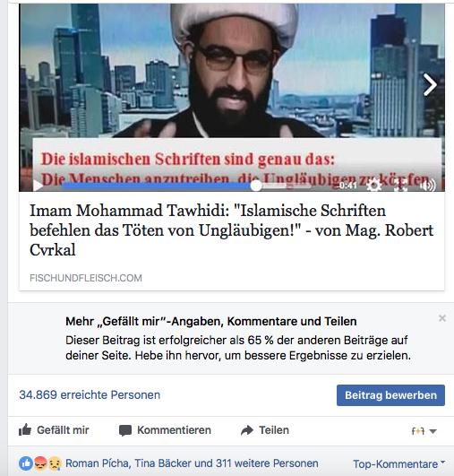Click the blue like reaction icon
Viewport: 454px width, 476px height.
26,463
